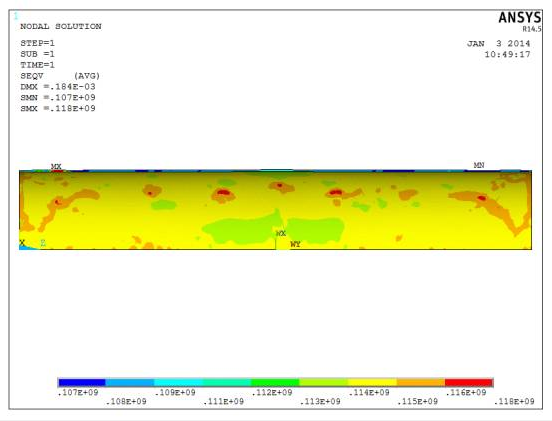This screenshot has width=552, height=421.
Task: Click the yellow-green legend color band
Action: pyautogui.click(x=324, y=383)
